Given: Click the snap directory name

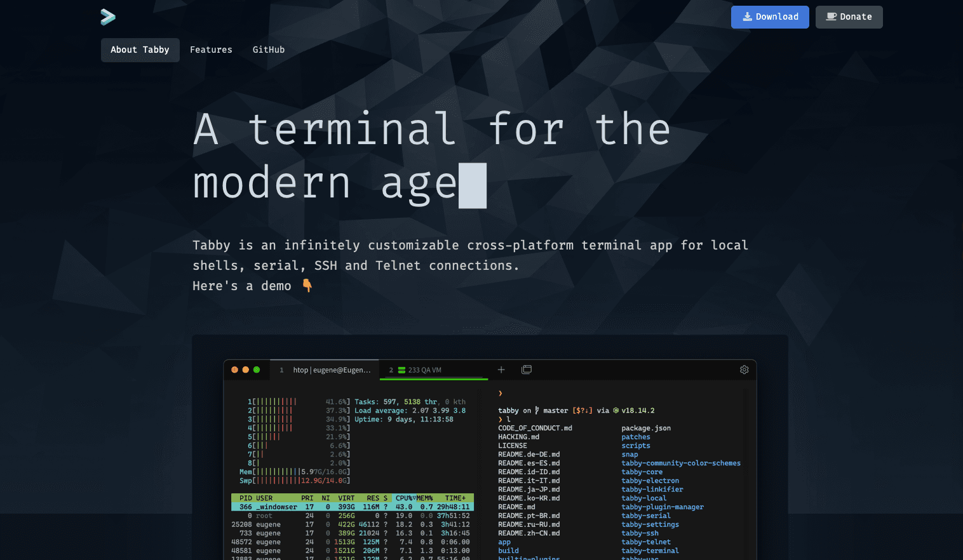Looking at the screenshot, I should (x=630, y=455).
